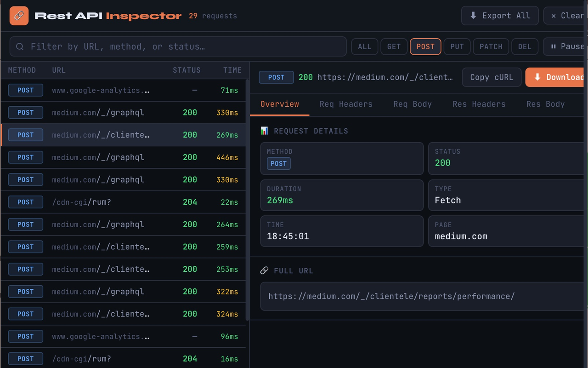The image size is (588, 368).
Task: Click the search magnifier icon in filter bar
Action: (20, 46)
